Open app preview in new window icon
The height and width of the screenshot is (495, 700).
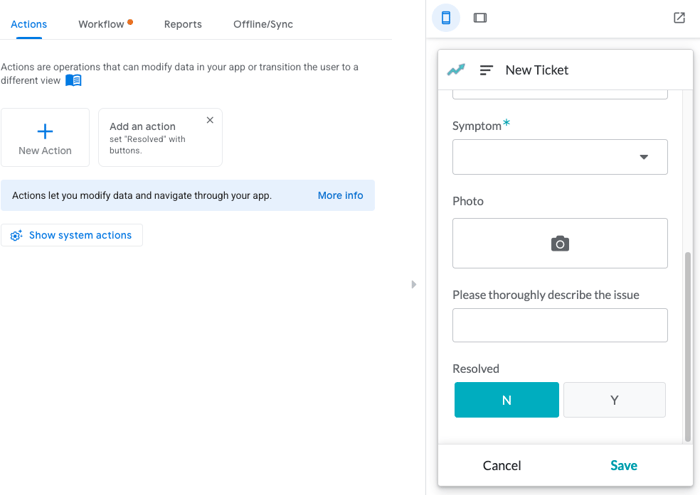(x=679, y=18)
